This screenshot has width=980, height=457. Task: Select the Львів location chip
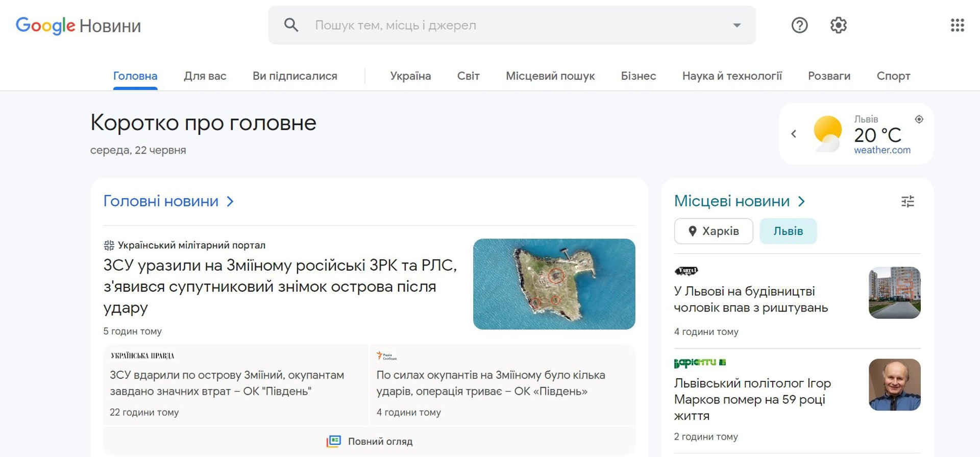click(788, 231)
